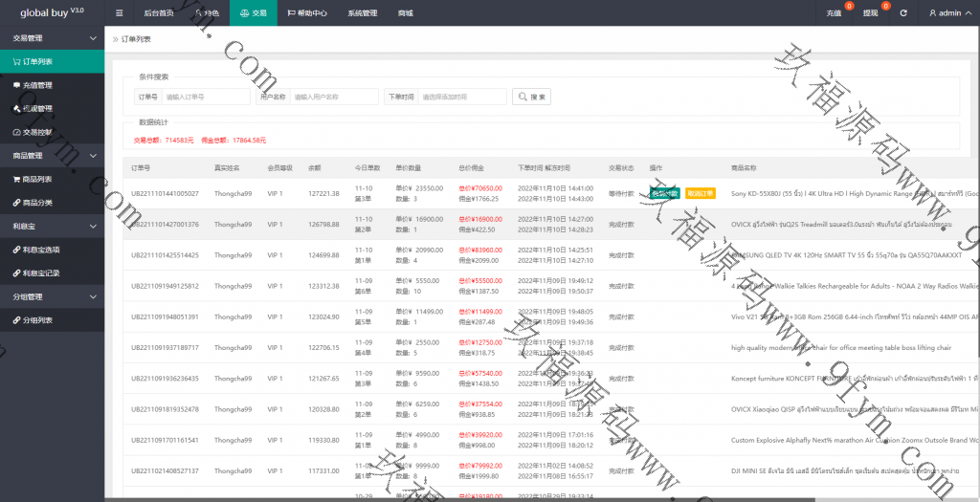Open 分组列表 in the sidebar
The width and height of the screenshot is (980, 502).
37,320
